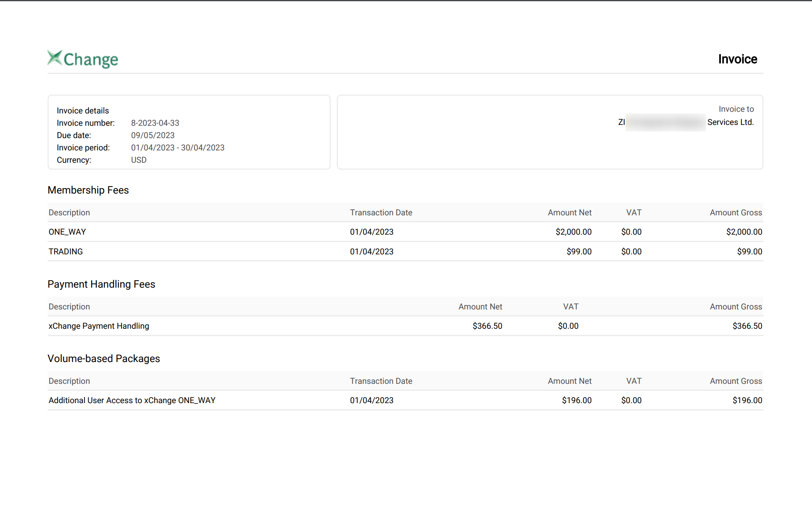The height and width of the screenshot is (512, 812).
Task: Click currency value USD
Action: point(139,160)
